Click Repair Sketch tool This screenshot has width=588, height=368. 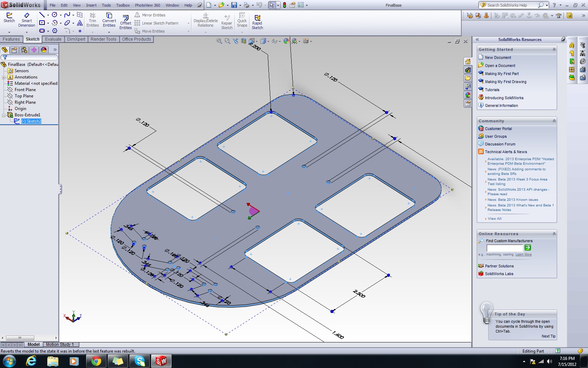click(226, 22)
